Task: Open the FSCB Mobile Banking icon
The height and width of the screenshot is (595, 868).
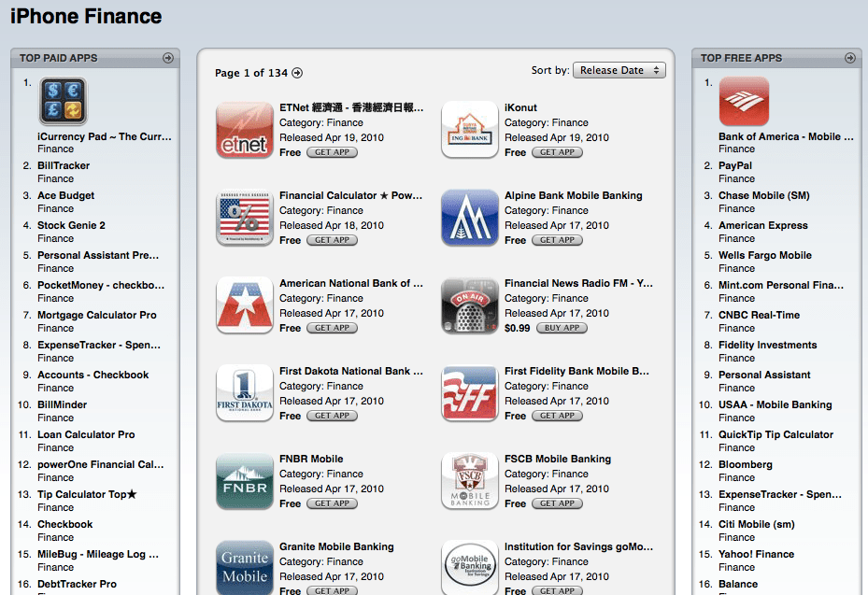Action: [x=469, y=481]
